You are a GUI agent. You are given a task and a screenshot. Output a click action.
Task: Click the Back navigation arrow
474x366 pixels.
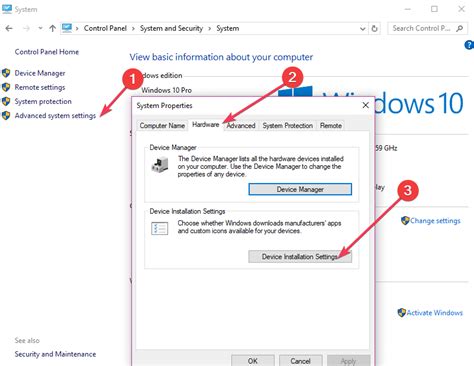coord(9,28)
